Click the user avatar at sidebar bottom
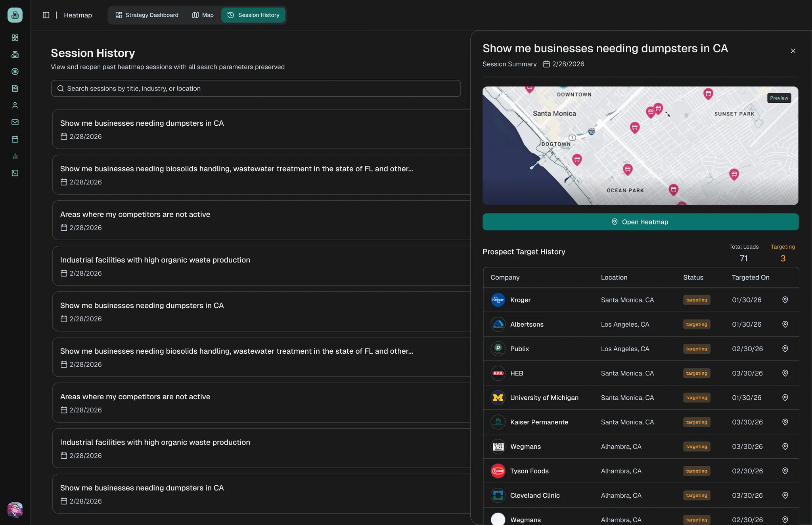 [15, 510]
